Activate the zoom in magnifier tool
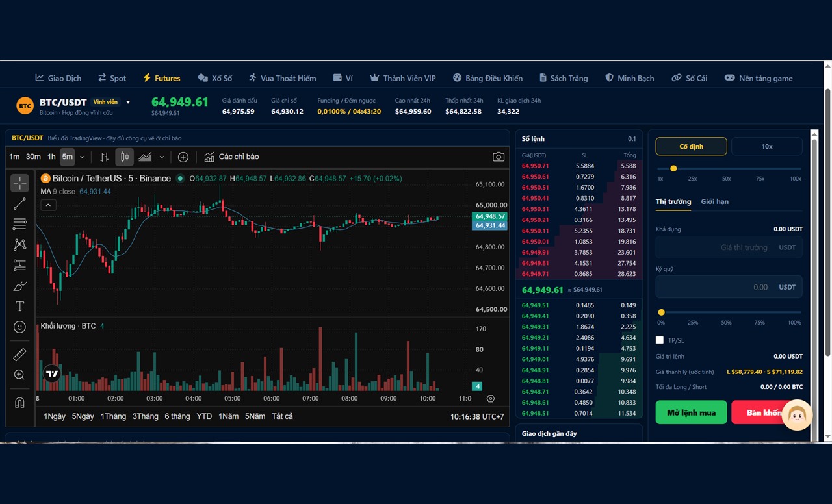Viewport: 832px width, 504px height. point(19,375)
